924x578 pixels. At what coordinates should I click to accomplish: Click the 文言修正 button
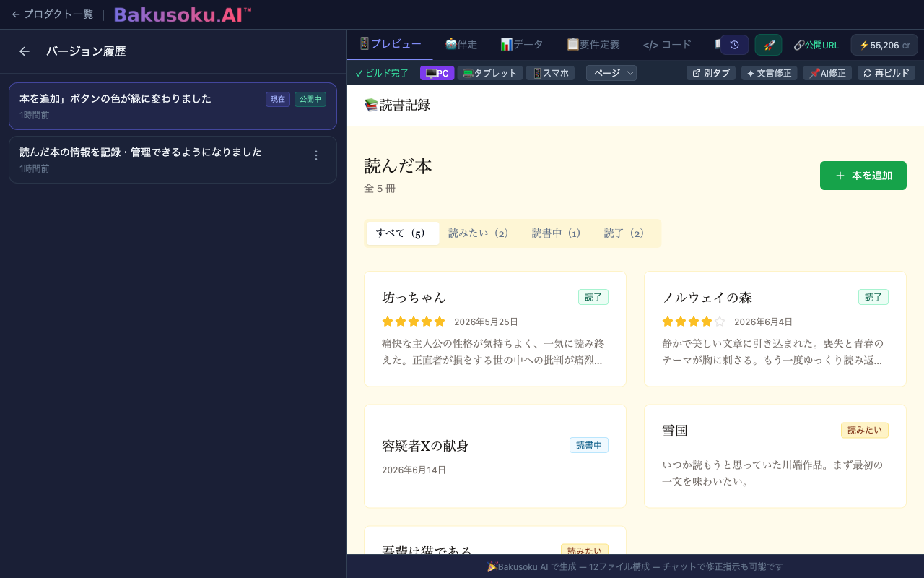click(x=769, y=73)
